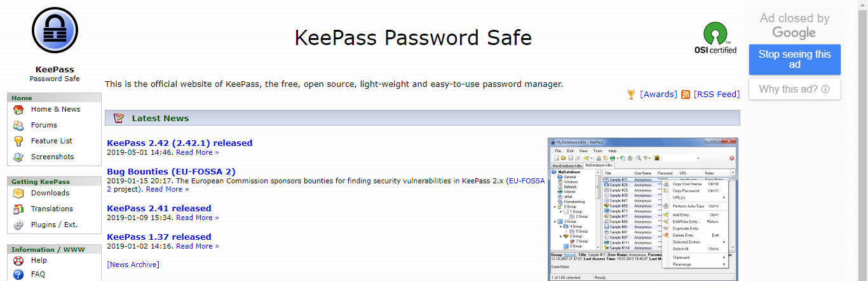
Task: Open the FAQ sidebar link
Action: point(38,274)
